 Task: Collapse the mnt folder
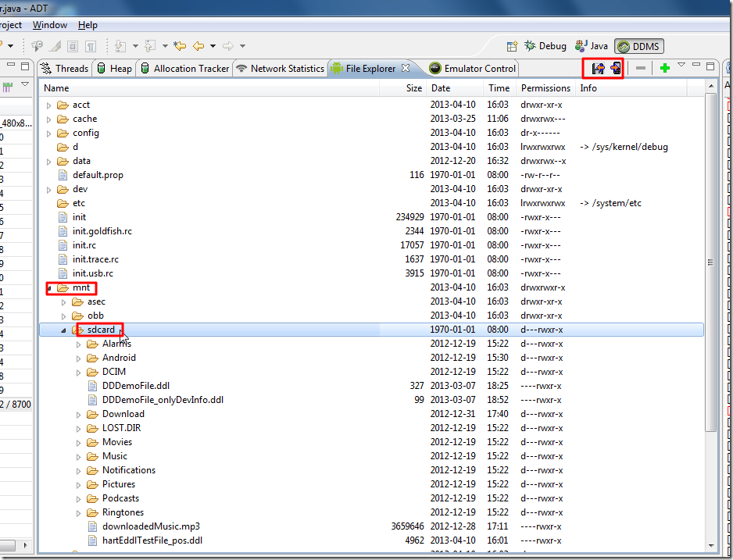tap(49, 288)
